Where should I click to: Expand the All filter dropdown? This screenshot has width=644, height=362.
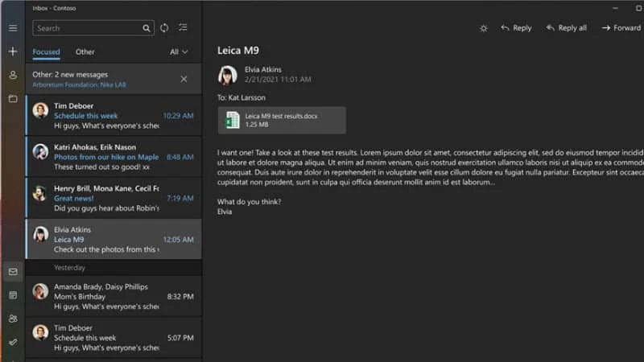coord(179,51)
